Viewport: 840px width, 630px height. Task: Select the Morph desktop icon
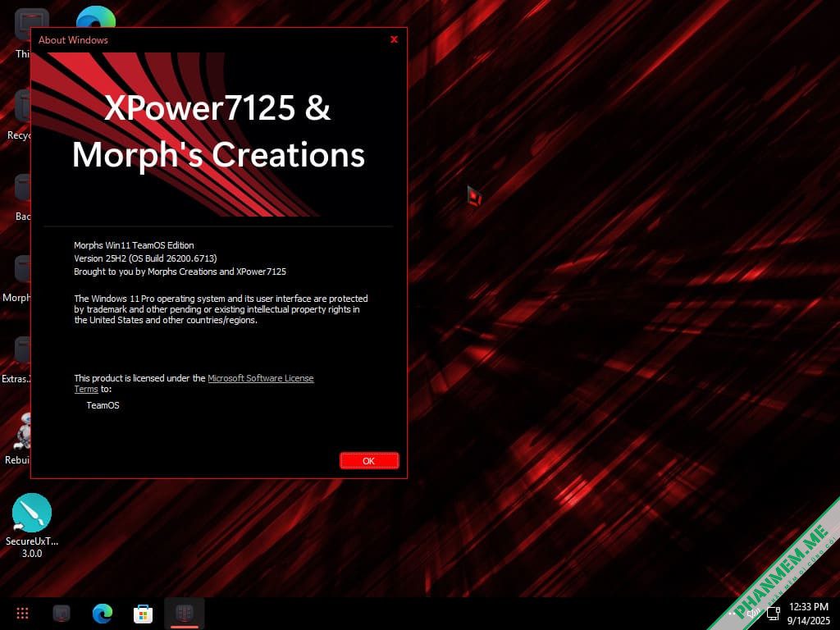(17, 279)
